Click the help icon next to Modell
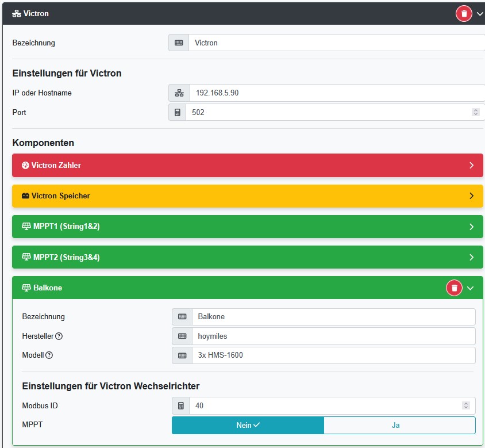Image resolution: width=485 pixels, height=448 pixels. point(49,355)
